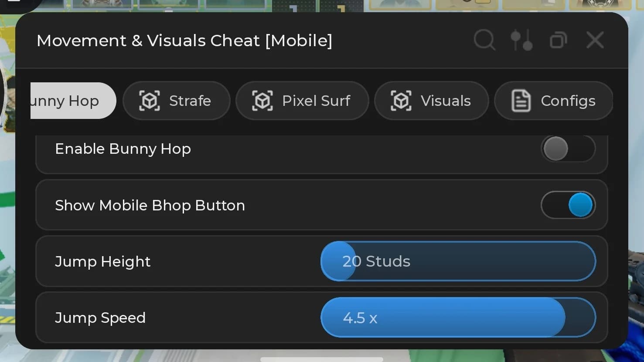
Task: Click the Enable Bunny Hop label text
Action: 123,149
